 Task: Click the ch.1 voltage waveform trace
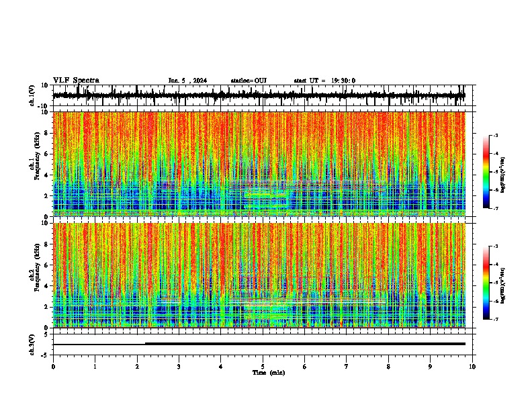pyautogui.click(x=259, y=95)
